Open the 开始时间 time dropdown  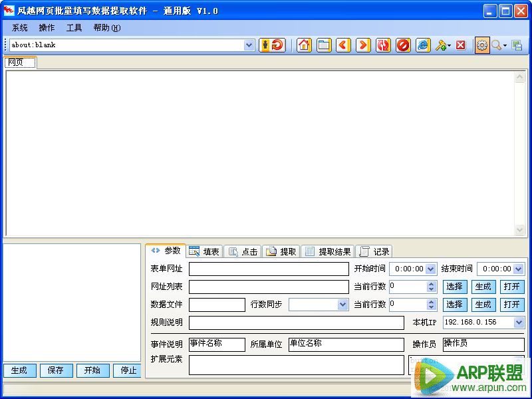pos(430,269)
